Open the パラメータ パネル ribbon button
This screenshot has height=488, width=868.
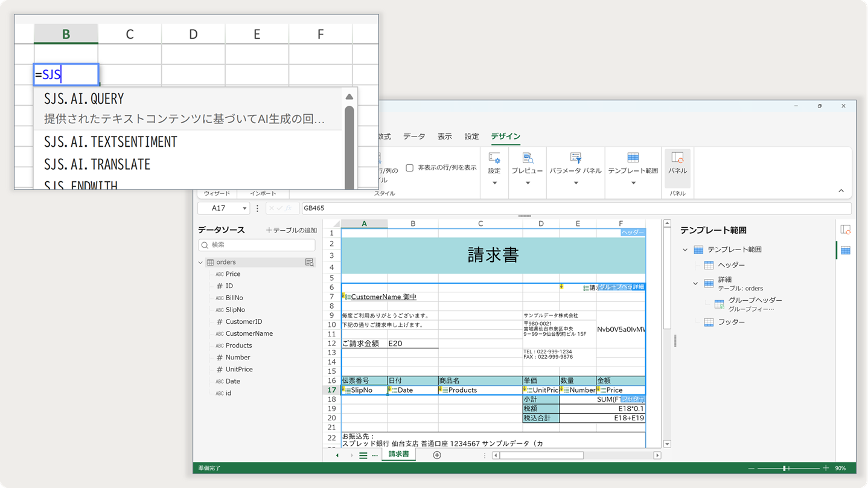pyautogui.click(x=575, y=164)
